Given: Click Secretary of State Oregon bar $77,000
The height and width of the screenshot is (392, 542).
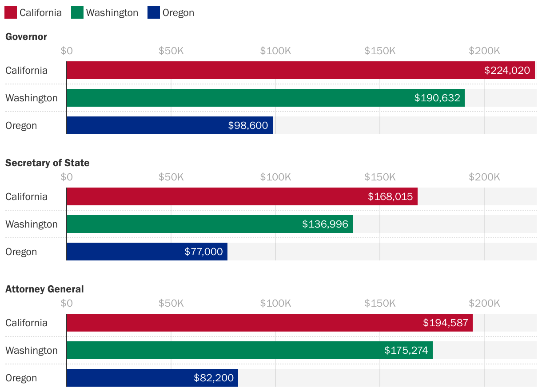Looking at the screenshot, I should pos(147,252).
